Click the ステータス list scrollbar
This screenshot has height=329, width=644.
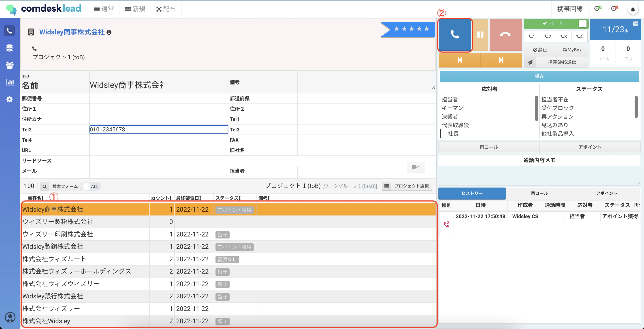(x=636, y=107)
